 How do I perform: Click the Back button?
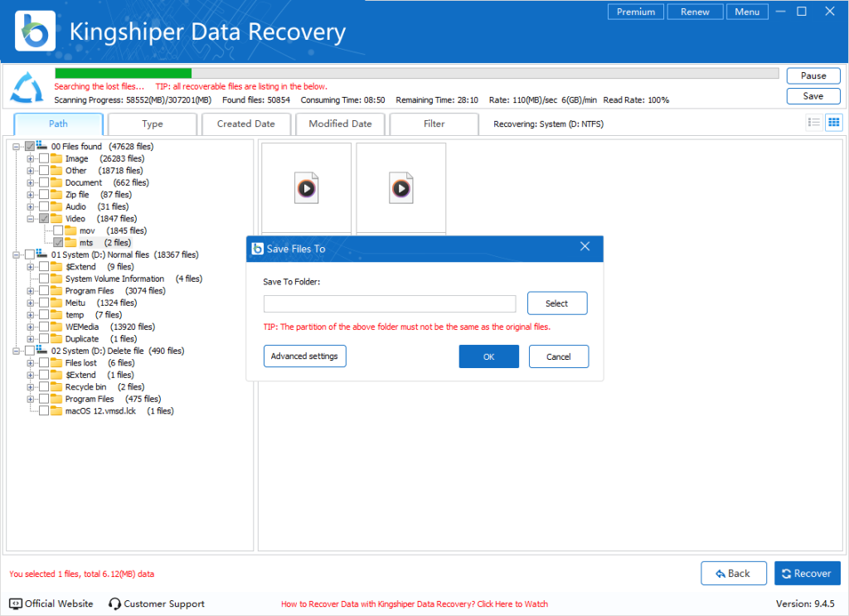pos(734,573)
